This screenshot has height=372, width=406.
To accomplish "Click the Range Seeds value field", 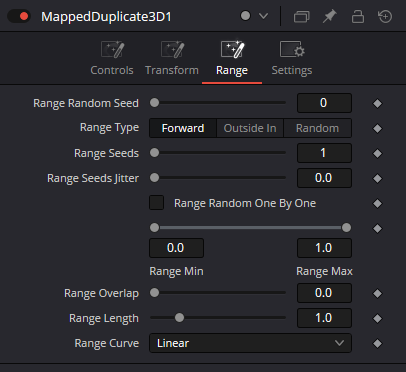I will [x=324, y=153].
